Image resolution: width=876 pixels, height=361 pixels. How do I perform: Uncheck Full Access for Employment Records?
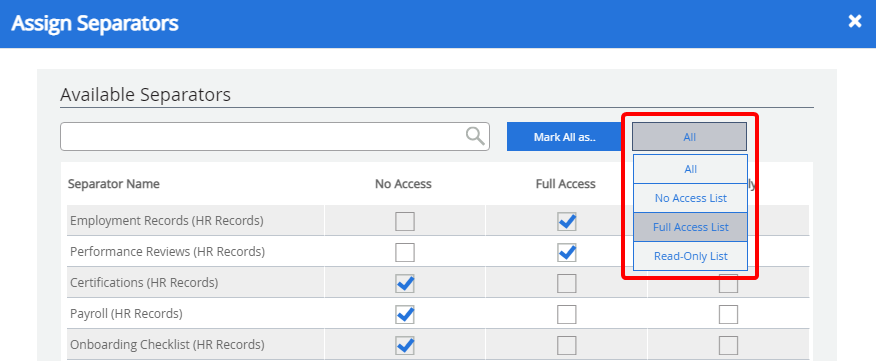click(x=566, y=221)
